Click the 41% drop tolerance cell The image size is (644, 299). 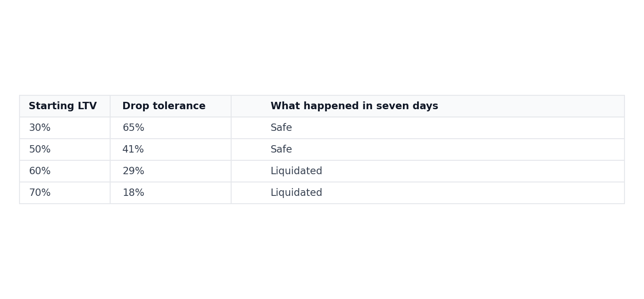[133, 149]
